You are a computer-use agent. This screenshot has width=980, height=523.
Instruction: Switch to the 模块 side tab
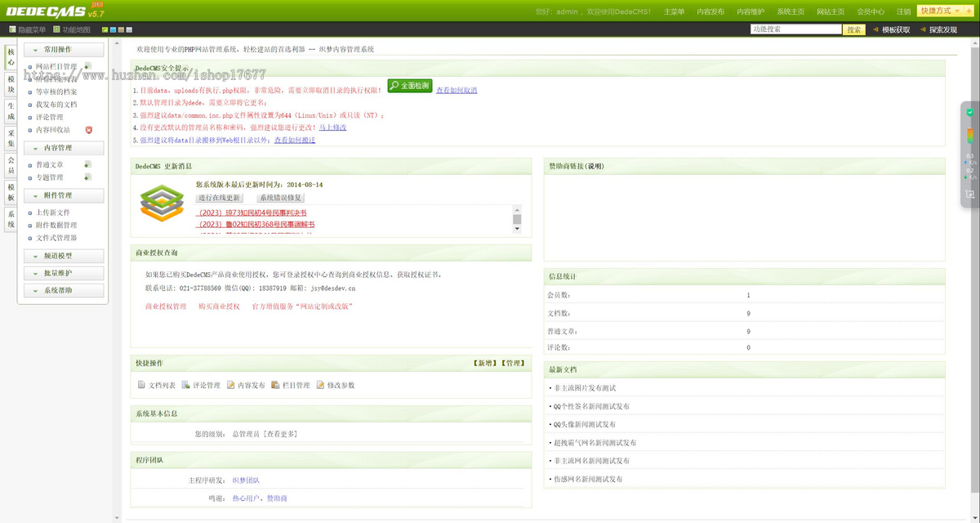pos(11,84)
